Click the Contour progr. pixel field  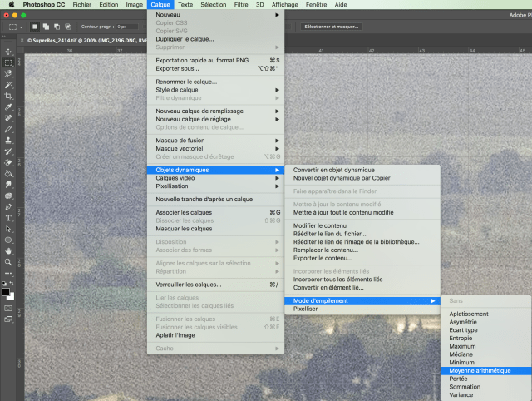click(x=129, y=27)
